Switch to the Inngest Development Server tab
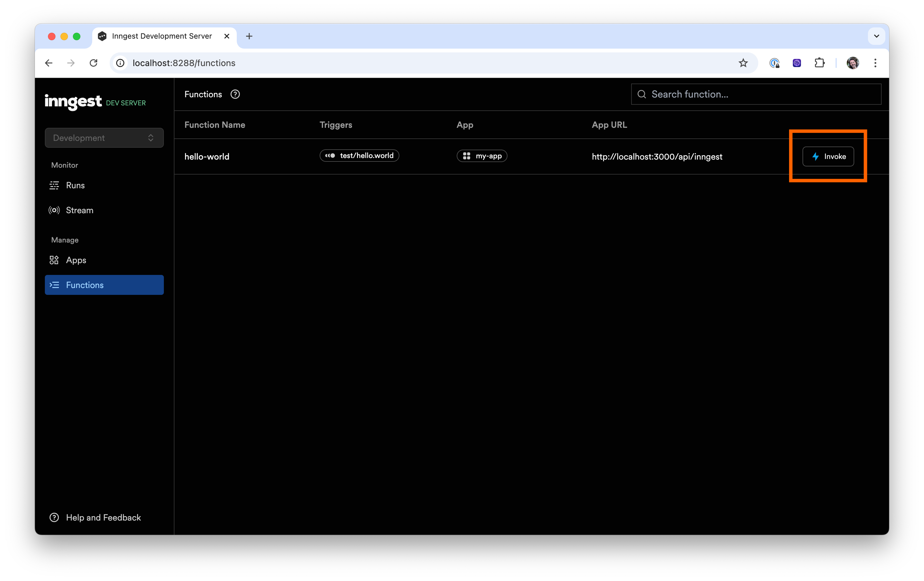Viewport: 924px width, 581px height. coord(161,36)
